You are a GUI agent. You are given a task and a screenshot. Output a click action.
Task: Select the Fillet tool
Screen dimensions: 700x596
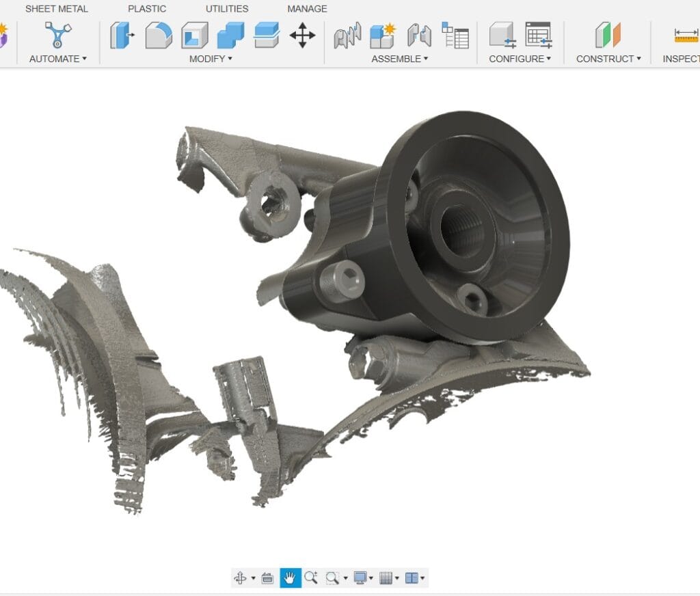[159, 35]
